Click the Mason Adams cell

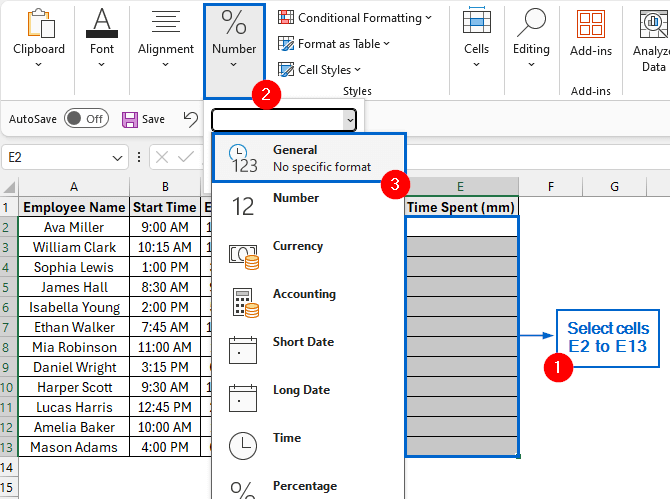[x=74, y=447]
